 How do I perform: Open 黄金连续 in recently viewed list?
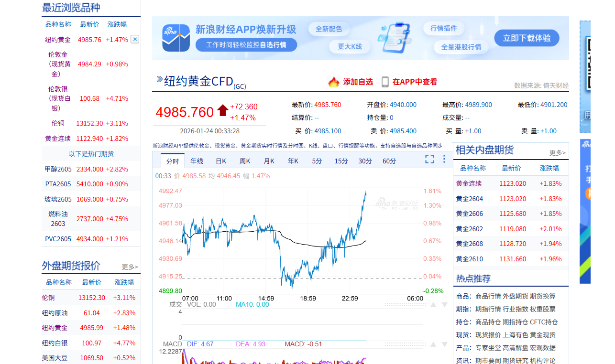pyautogui.click(x=58, y=139)
